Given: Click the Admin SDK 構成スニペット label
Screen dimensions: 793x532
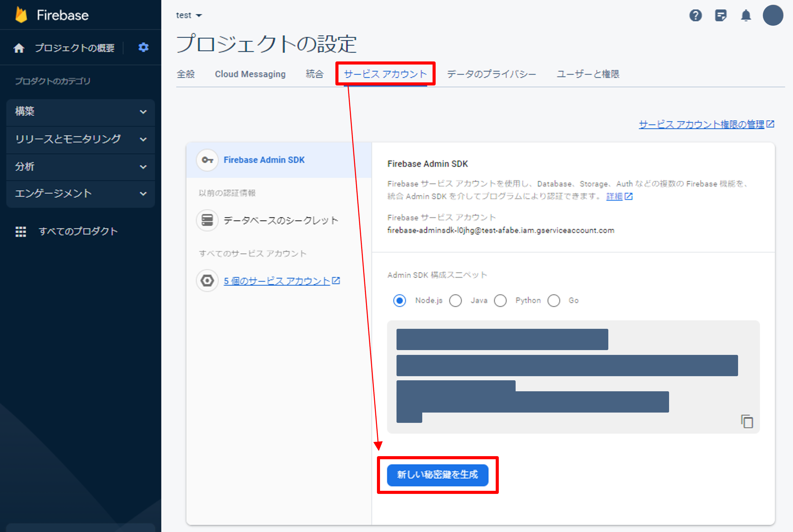Looking at the screenshot, I should [x=437, y=275].
